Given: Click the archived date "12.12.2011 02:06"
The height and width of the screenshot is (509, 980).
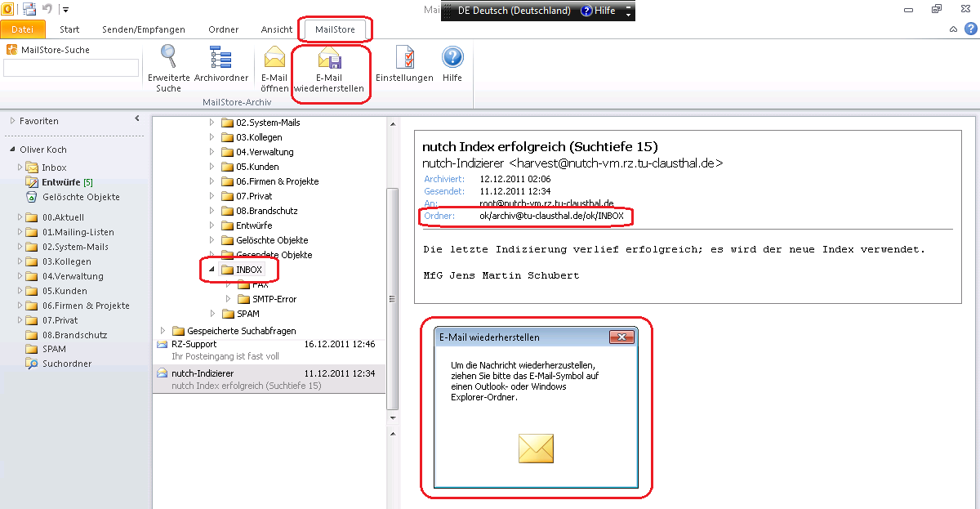Looking at the screenshot, I should pyautogui.click(x=515, y=178).
